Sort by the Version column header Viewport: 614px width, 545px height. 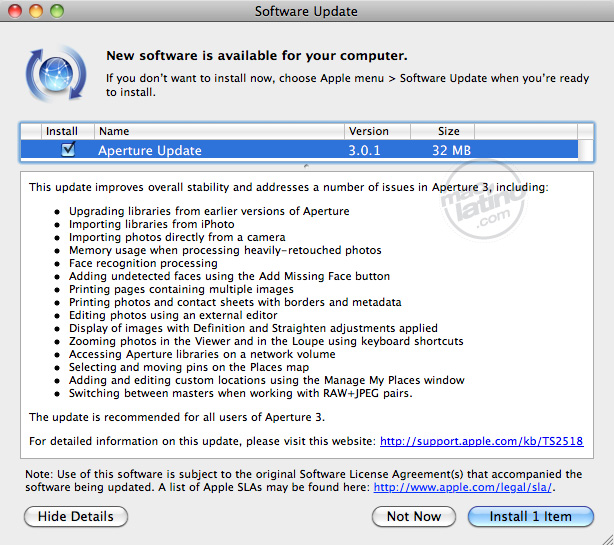(x=377, y=131)
